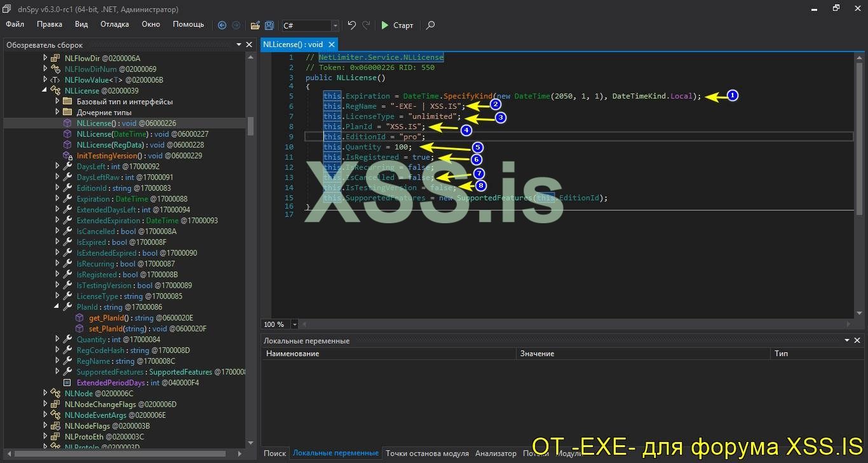Collapse the PlanId property node
Screen dimensions: 868x463
click(x=57, y=307)
